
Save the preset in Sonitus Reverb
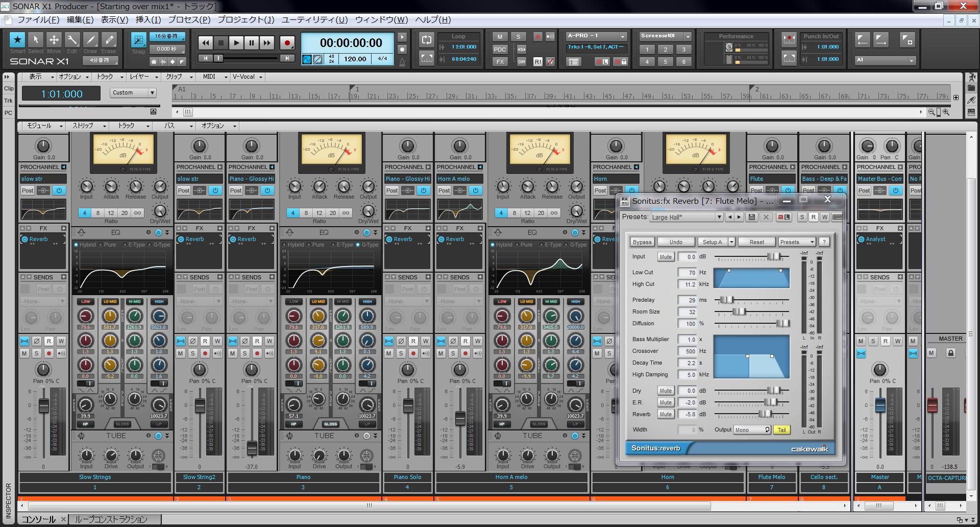coord(751,217)
